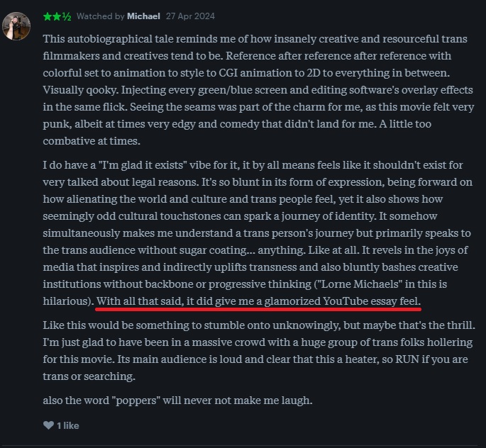486x448 pixels.
Task: Click the paragraph starting Like this would be
Action: (259, 351)
